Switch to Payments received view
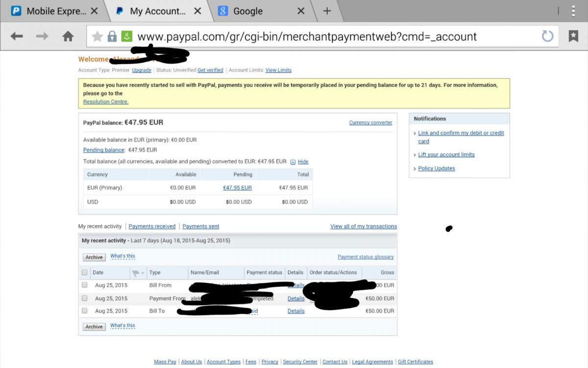Screen dimensions: 588x368 [152, 227]
